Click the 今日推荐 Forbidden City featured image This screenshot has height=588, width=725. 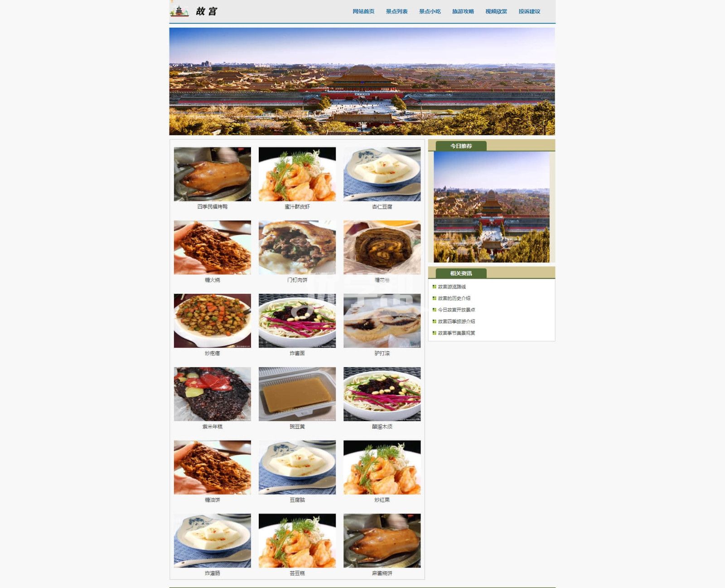pyautogui.click(x=492, y=207)
